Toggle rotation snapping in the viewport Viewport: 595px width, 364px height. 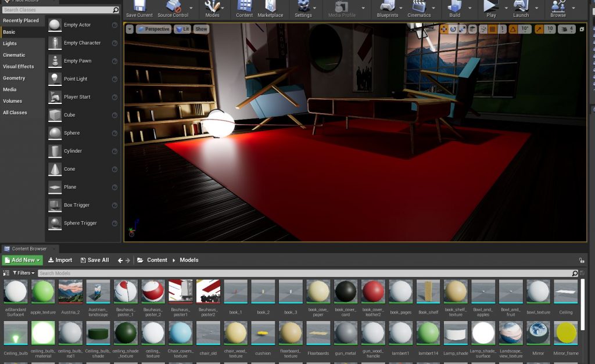[513, 29]
